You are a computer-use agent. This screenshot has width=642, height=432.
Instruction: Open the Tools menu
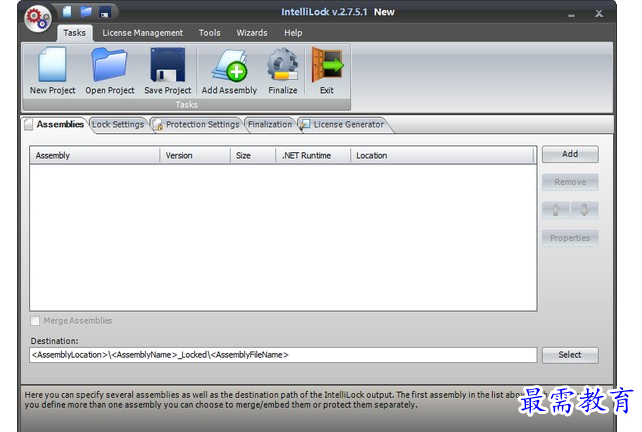pyautogui.click(x=210, y=33)
